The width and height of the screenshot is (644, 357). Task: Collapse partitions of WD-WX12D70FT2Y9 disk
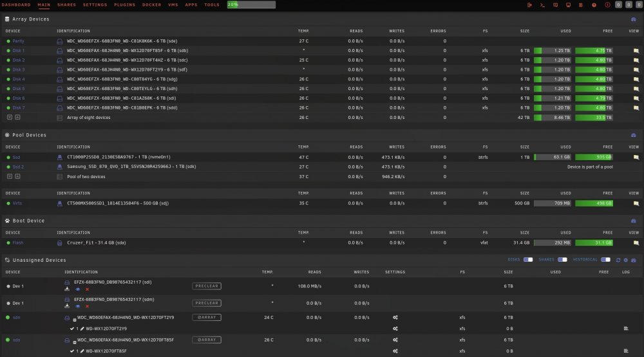click(74, 319)
